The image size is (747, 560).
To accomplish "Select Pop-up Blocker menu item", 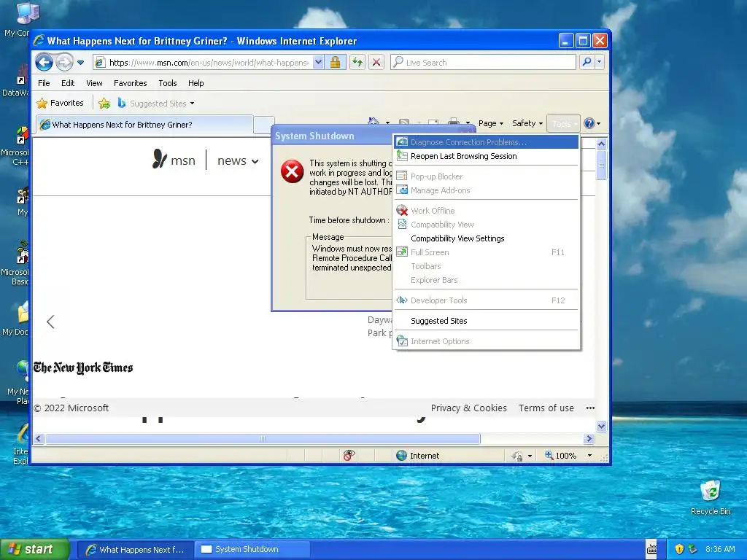I will (x=487, y=176).
